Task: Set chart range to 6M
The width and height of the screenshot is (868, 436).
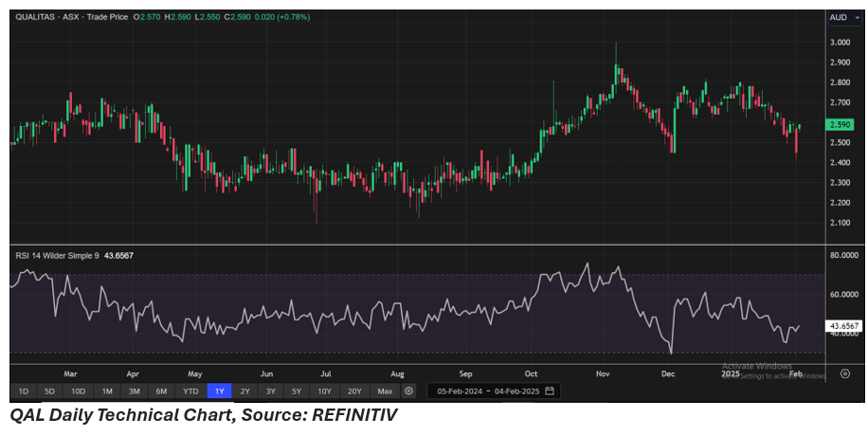Action: pos(162,391)
